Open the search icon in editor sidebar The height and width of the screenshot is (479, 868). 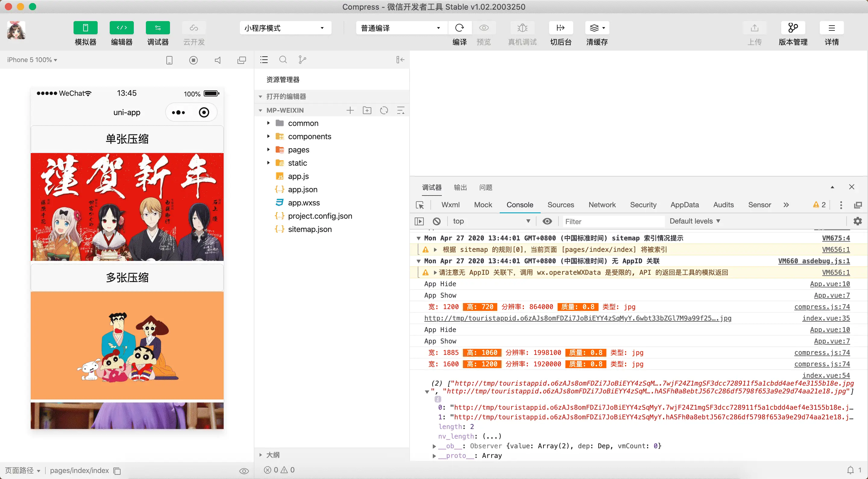pyautogui.click(x=283, y=60)
